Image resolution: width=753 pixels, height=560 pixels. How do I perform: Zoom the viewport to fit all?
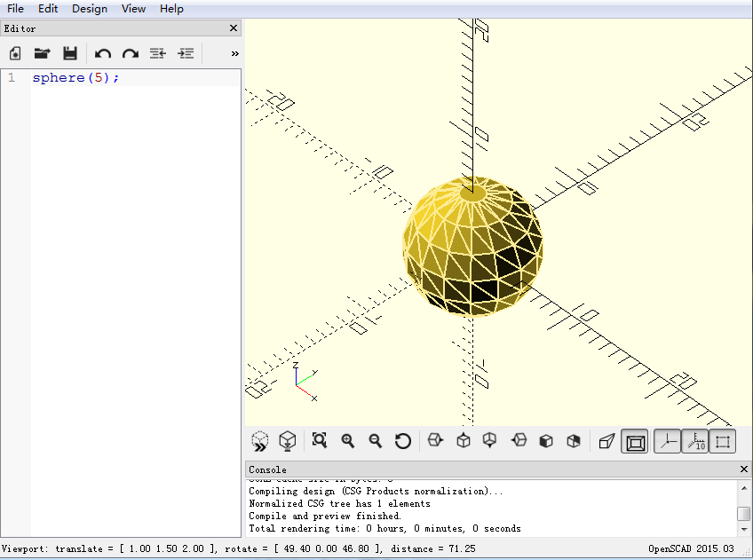(319, 441)
